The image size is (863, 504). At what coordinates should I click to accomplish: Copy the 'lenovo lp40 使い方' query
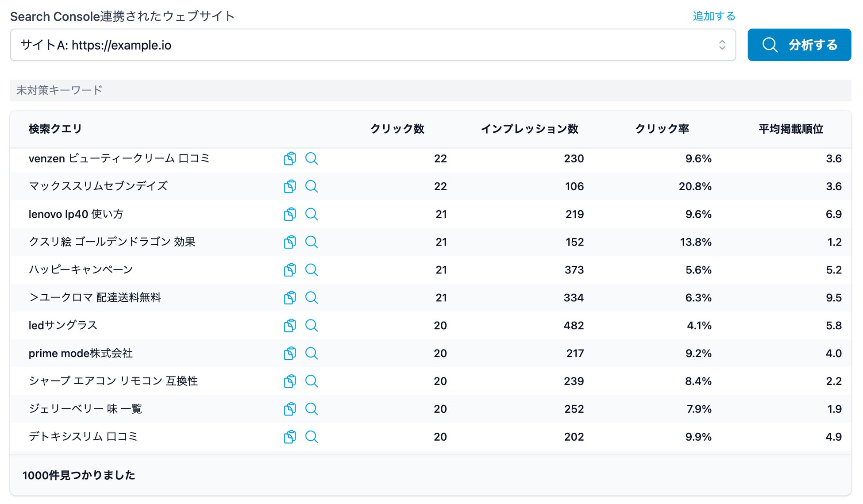[290, 214]
